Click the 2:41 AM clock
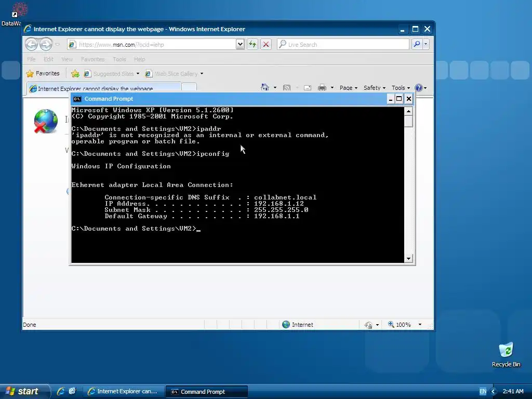Screen dimensions: 532x399 pos(513,391)
